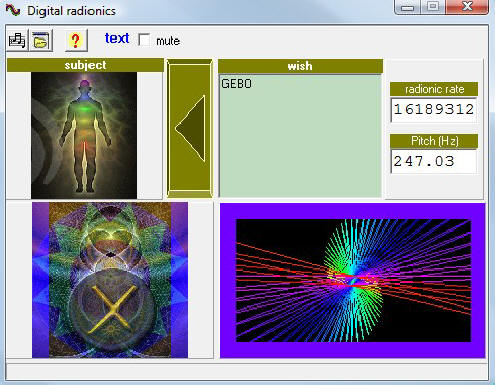Click the blue 'text' link
This screenshot has width=495, height=385.
[x=117, y=38]
